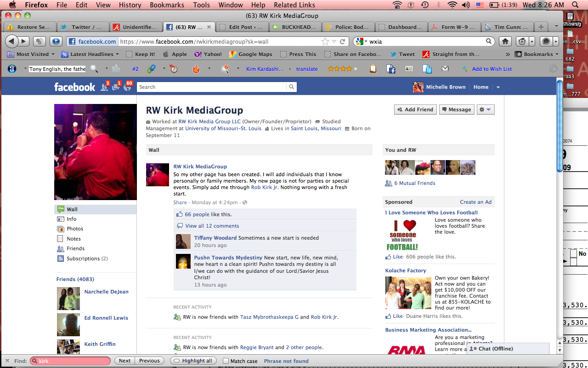Enable the Match case checkbox
Screen dimensions: 588x368
click(x=226, y=361)
